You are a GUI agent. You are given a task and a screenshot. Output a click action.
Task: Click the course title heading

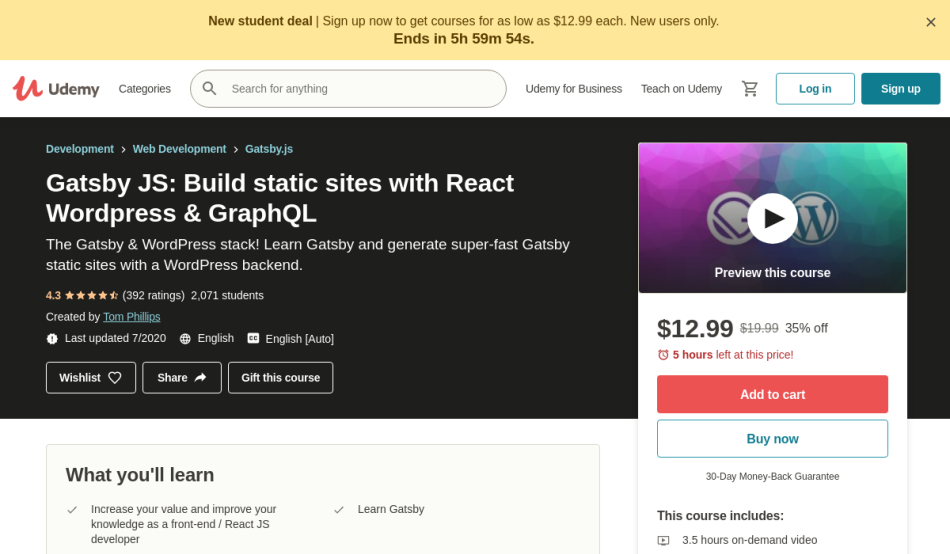pos(280,198)
